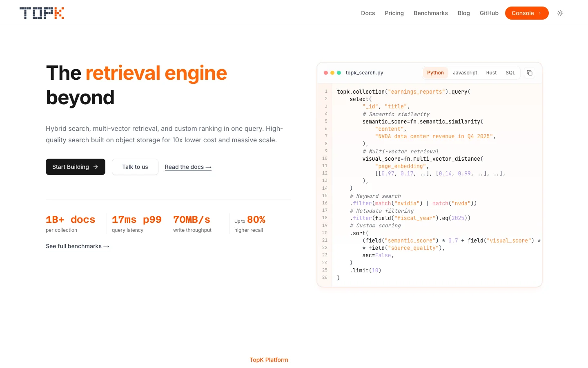Click the '# Multi-vector retrieval' code comment

click(x=401, y=151)
